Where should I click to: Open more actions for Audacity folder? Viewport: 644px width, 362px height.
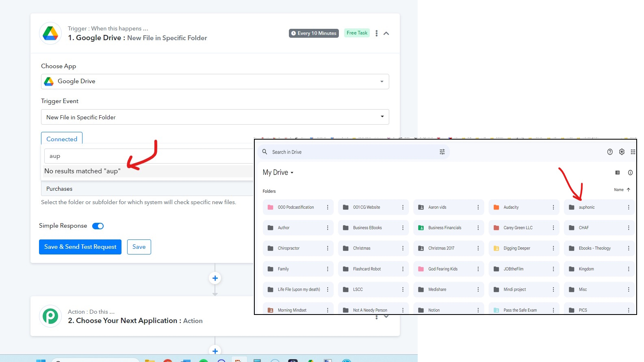click(x=553, y=207)
